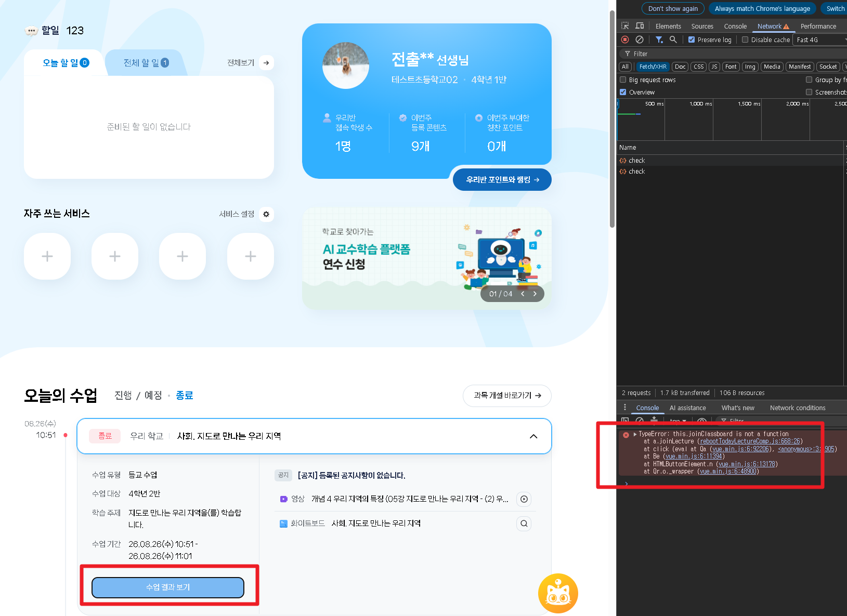Viewport: 847px width, 616px height.
Task: Toggle the JS request type filter
Action: point(714,67)
